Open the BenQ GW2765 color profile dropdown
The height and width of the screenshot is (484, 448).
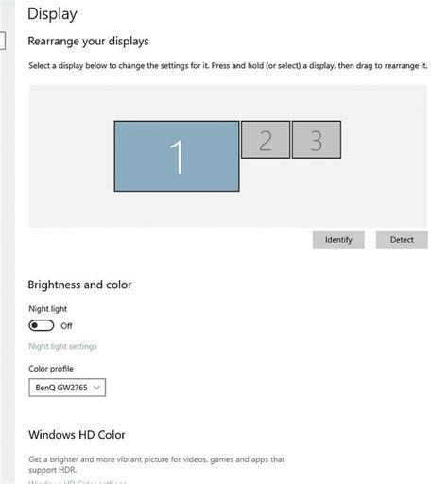[x=67, y=388]
